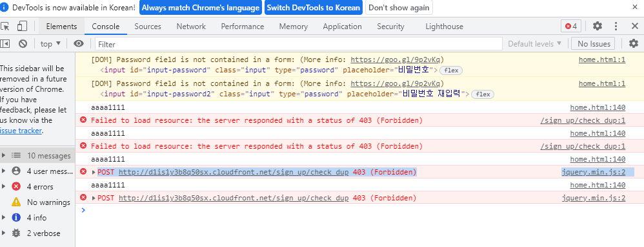Image resolution: width=644 pixels, height=247 pixels.
Task: Switch to the Performance tab
Action: coord(243,27)
